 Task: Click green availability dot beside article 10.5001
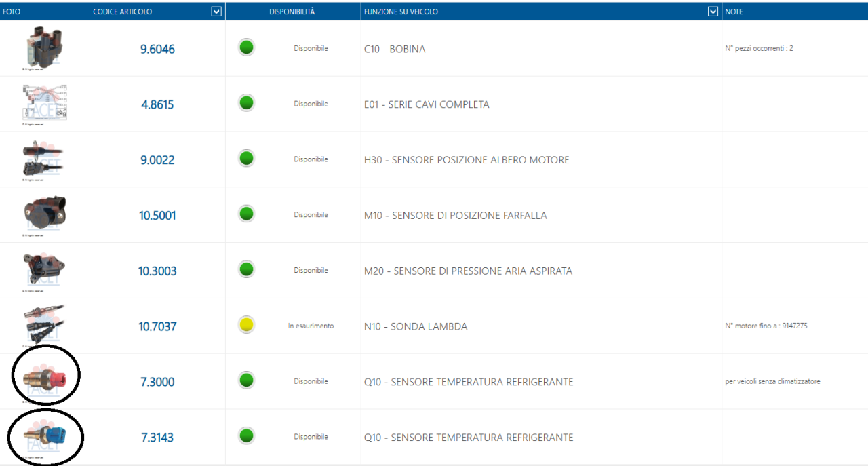point(247,214)
